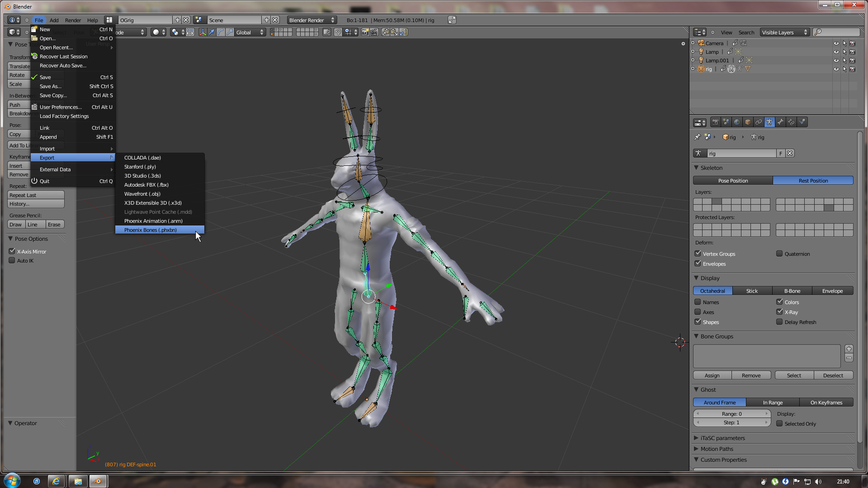Screen dimensions: 868x488
Task: Click the OpenGL render camera icon
Action: (x=365, y=32)
